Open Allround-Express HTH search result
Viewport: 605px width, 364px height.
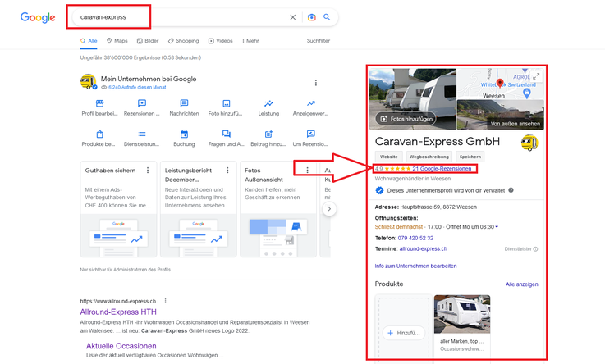(x=118, y=312)
